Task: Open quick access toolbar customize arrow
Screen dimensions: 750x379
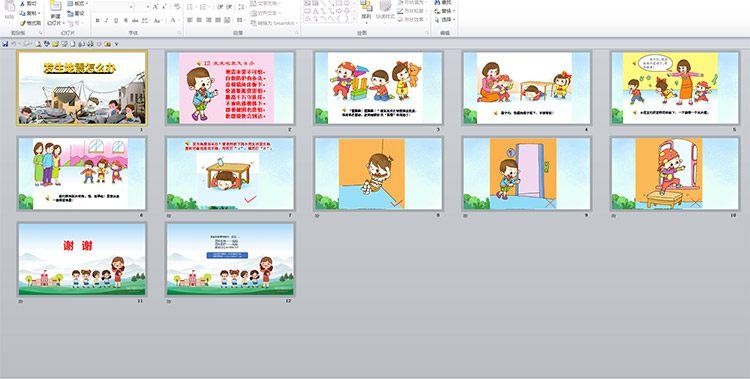Action: coord(116,44)
